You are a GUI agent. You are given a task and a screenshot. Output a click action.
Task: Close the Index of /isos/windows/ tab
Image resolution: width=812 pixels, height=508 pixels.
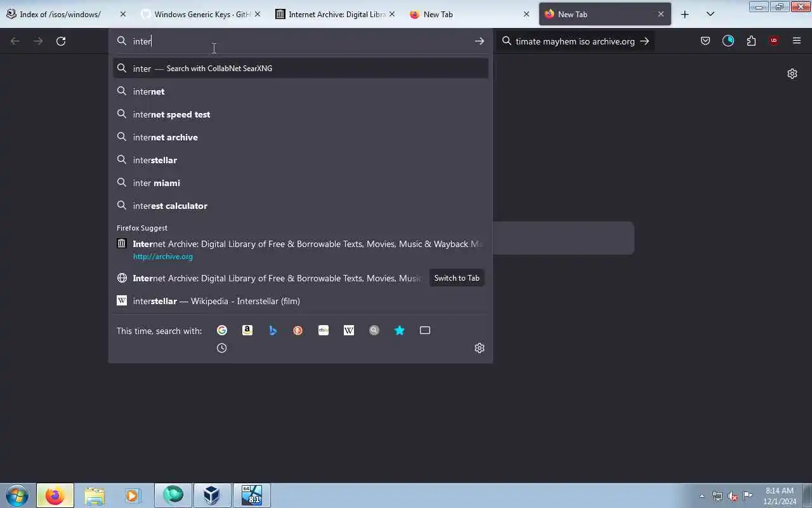[123, 14]
